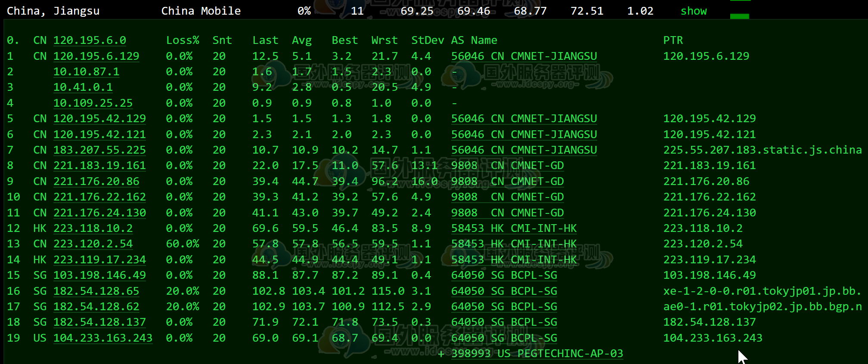
Task: Click the 'Wrst' column header
Action: [384, 40]
